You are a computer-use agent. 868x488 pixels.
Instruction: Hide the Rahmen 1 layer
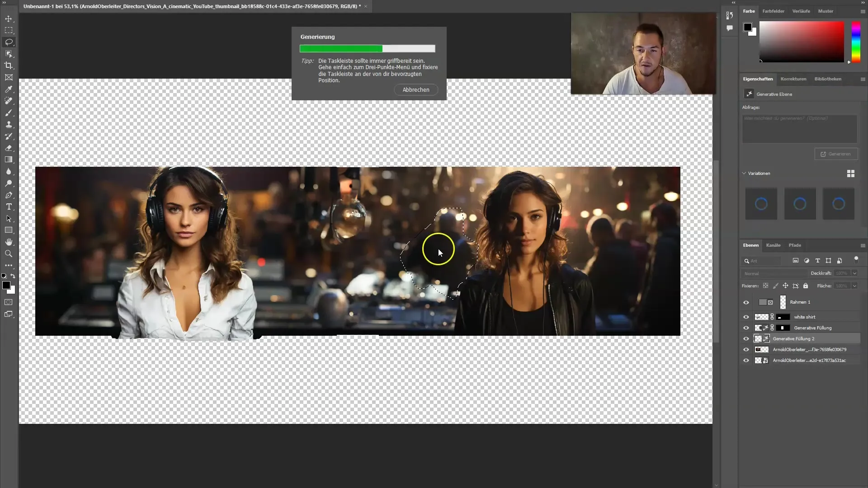click(746, 302)
